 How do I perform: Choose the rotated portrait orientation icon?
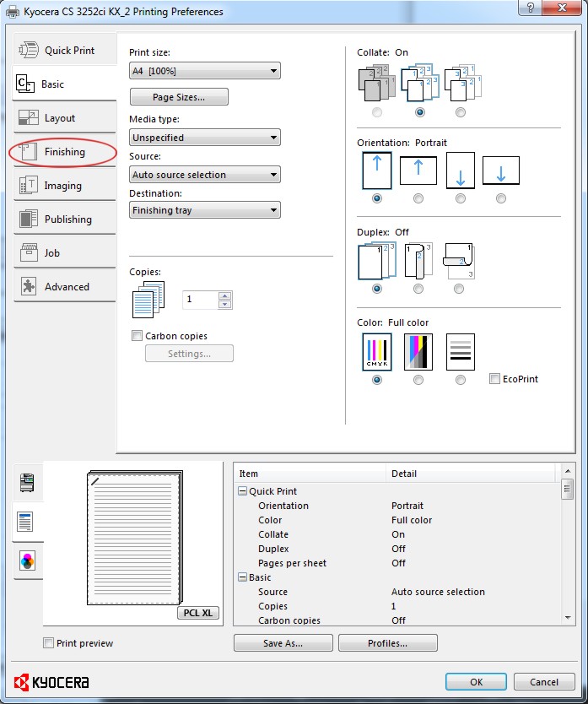click(x=461, y=171)
